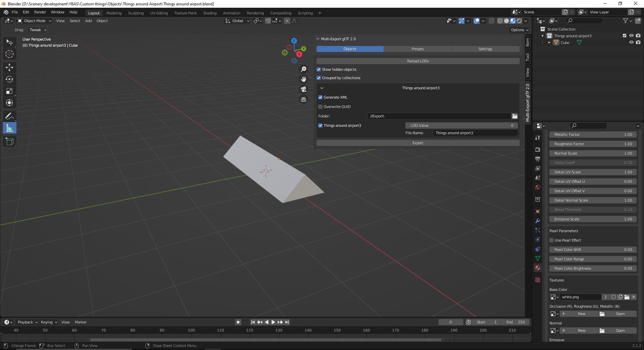Expand the Cube object in the outliner
The height and width of the screenshot is (350, 644).
coord(549,42)
